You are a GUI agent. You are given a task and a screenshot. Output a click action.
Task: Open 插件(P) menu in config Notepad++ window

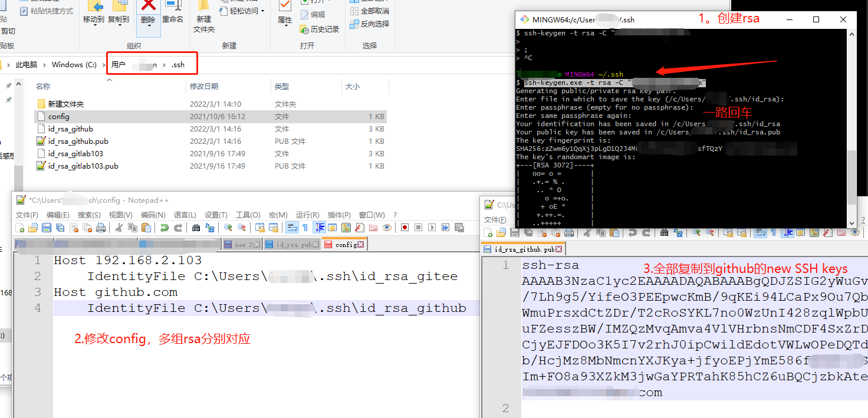click(x=339, y=215)
